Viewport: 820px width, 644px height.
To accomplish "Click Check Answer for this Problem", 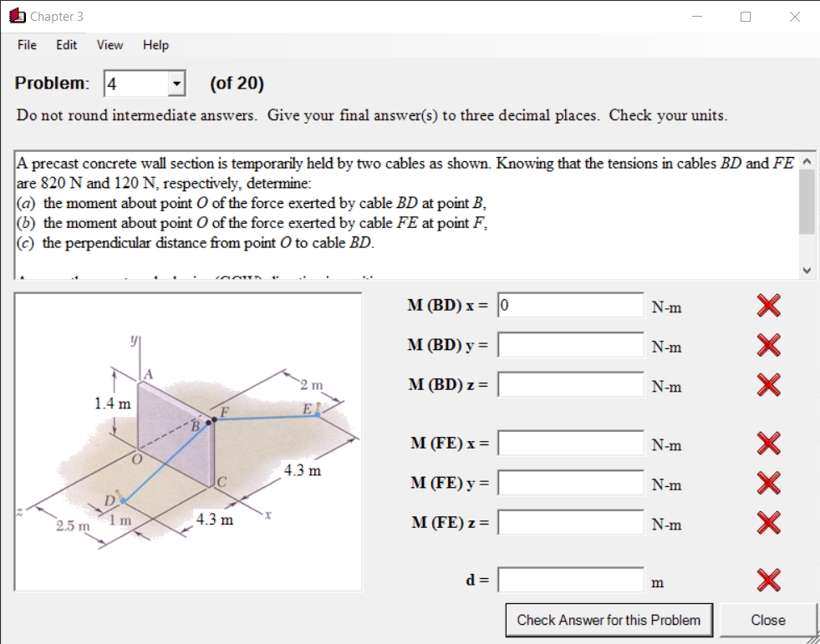I will coord(609,620).
